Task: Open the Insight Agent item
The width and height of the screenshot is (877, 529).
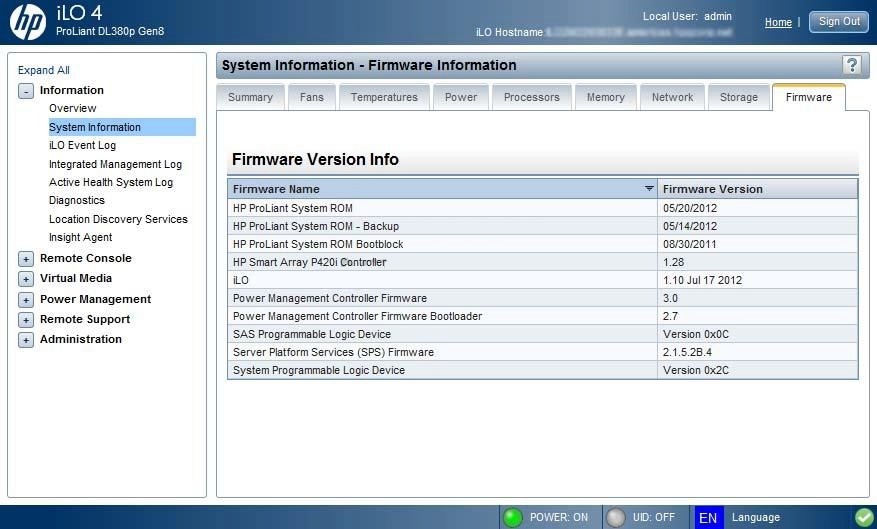Action: (81, 237)
